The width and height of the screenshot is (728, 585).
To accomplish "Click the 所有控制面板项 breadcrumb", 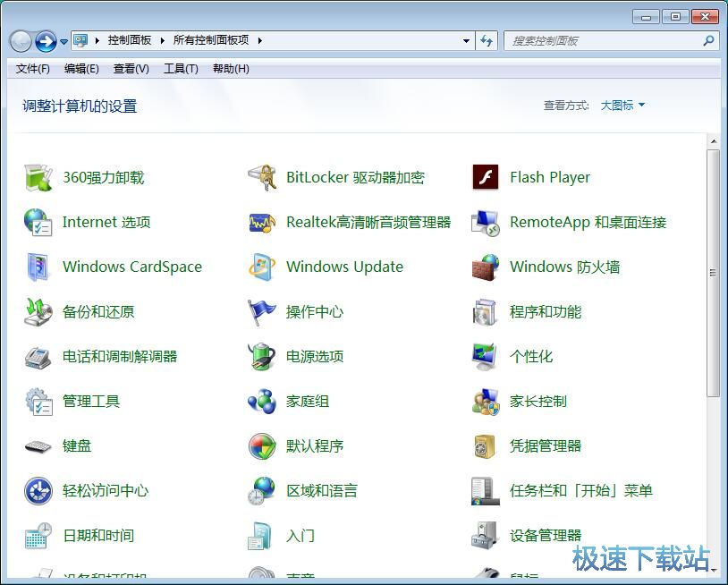I will click(211, 40).
